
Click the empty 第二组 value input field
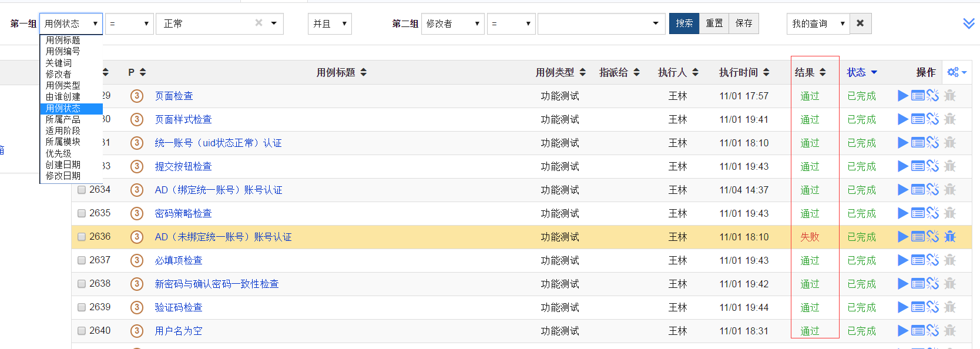coord(593,24)
